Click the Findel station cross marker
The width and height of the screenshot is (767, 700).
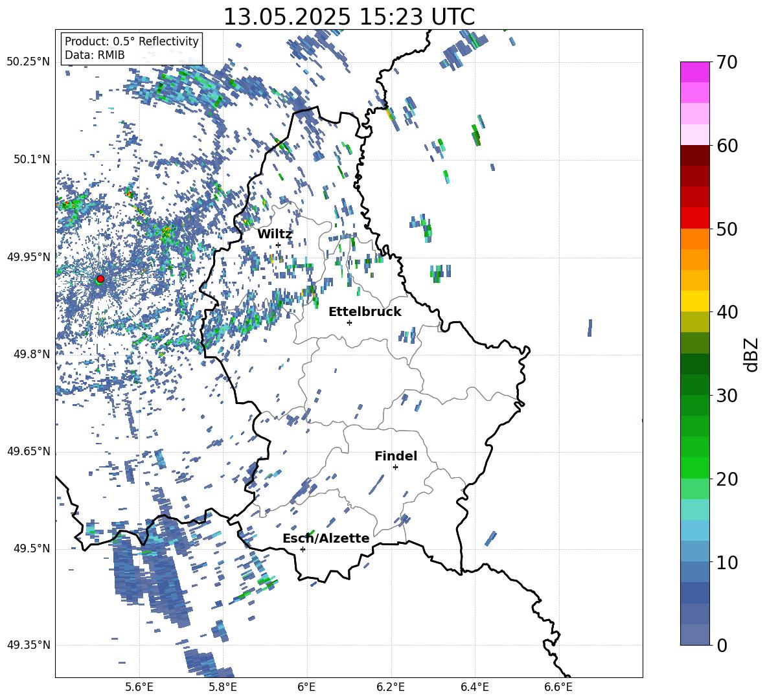395,468
